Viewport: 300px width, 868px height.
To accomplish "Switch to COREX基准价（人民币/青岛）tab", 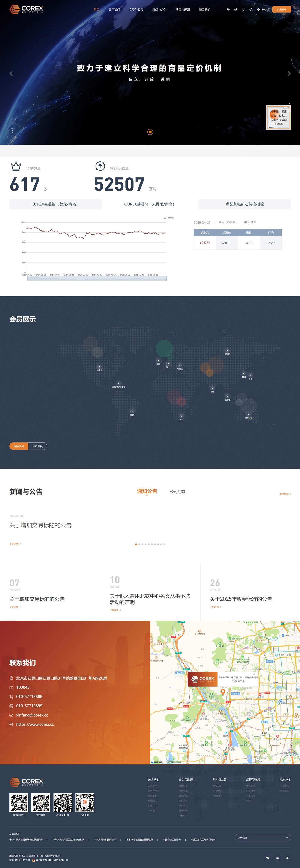I will [x=149, y=204].
